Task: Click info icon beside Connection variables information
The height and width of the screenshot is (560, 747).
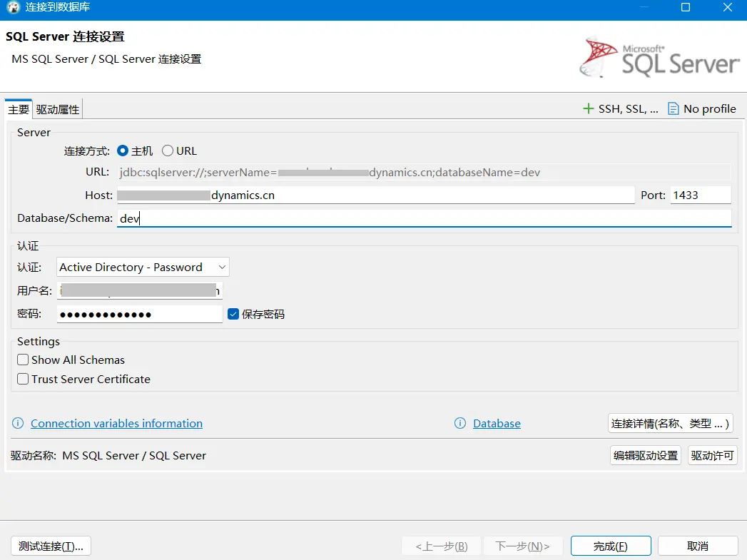Action: pos(18,423)
